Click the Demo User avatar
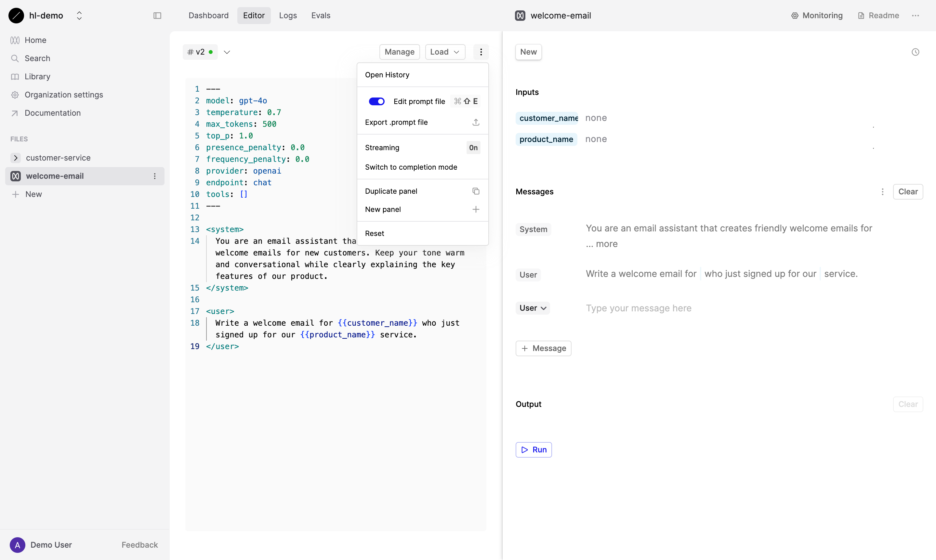The image size is (936, 560). pos(17,544)
